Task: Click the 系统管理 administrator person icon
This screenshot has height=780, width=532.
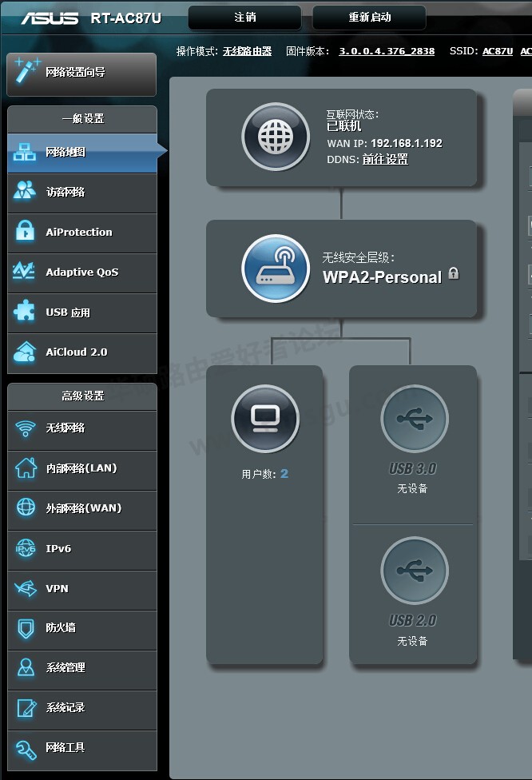Action: [x=26, y=667]
